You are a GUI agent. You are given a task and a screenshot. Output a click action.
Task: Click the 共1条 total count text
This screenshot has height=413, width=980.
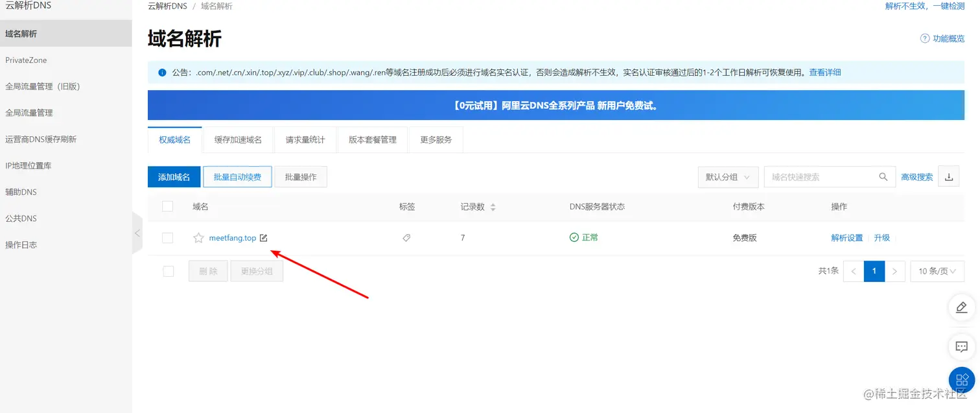(x=828, y=271)
